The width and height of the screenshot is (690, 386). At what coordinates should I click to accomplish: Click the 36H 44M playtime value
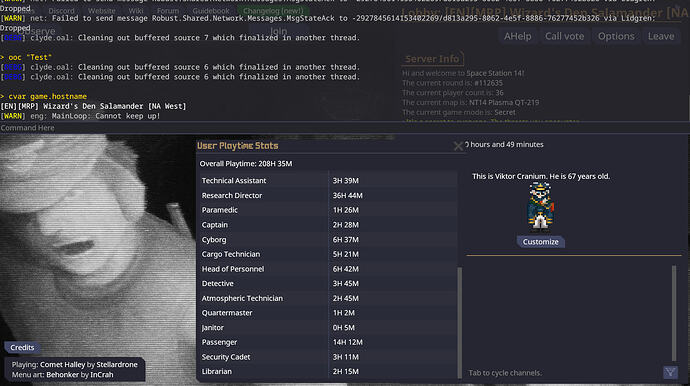(347, 195)
